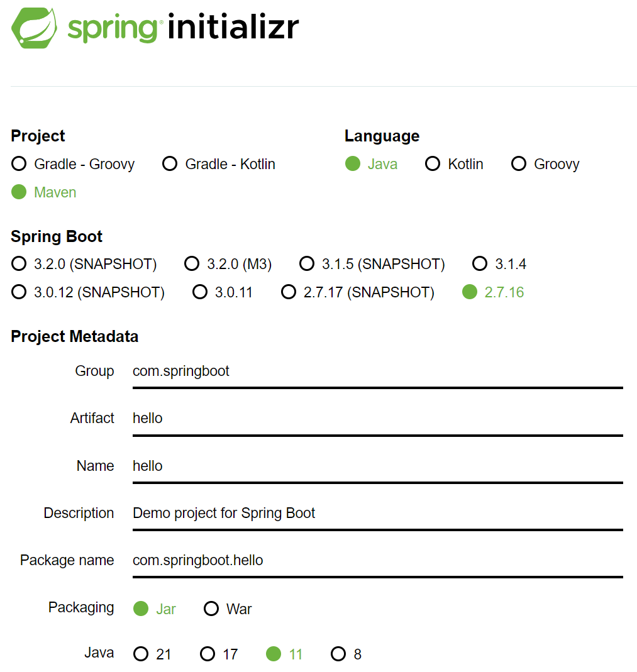
Task: Select the Maven project radio button
Action: (x=19, y=192)
